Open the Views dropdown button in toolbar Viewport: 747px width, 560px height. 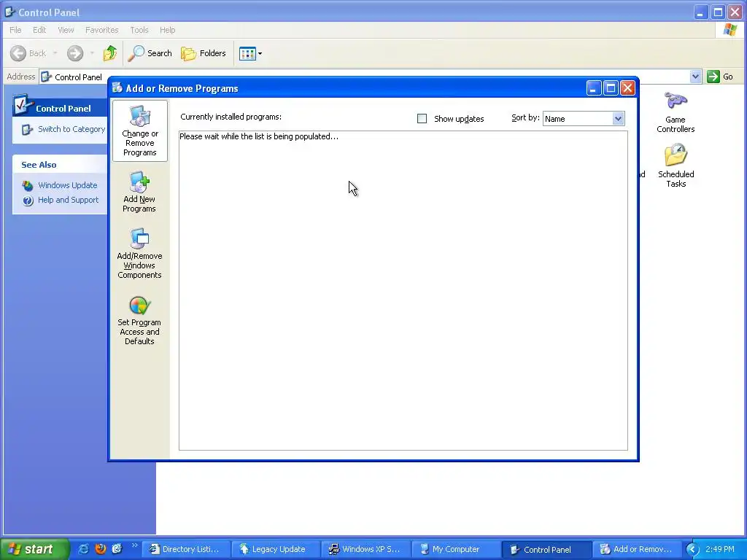(251, 53)
